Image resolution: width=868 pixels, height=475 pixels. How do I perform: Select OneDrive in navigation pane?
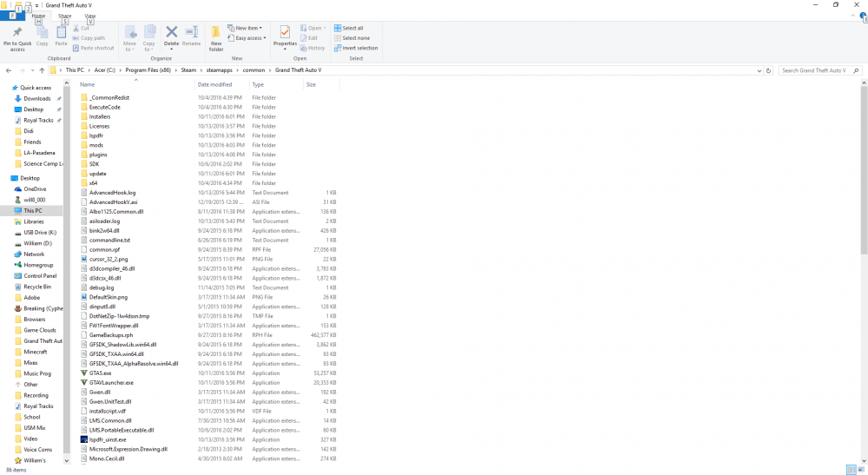pos(35,189)
